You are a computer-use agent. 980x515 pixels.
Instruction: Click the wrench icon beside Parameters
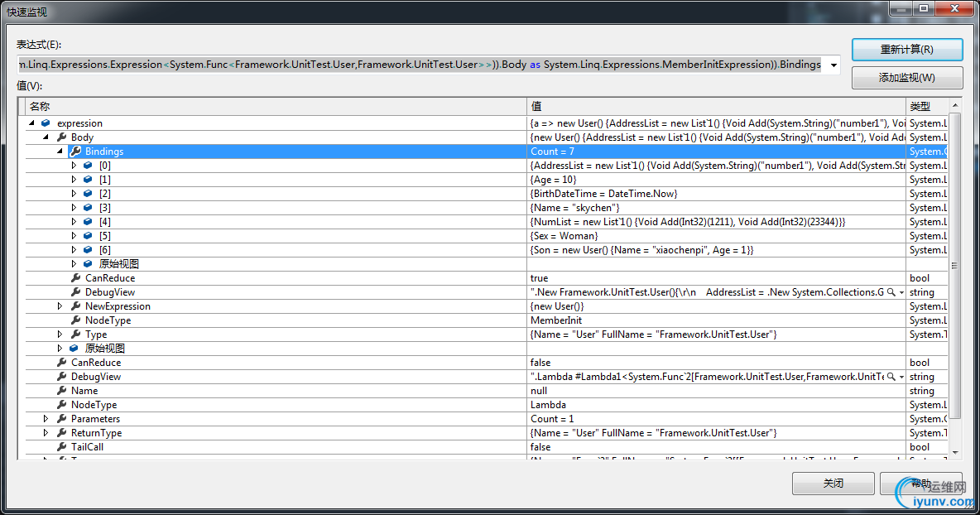pyautogui.click(x=61, y=419)
